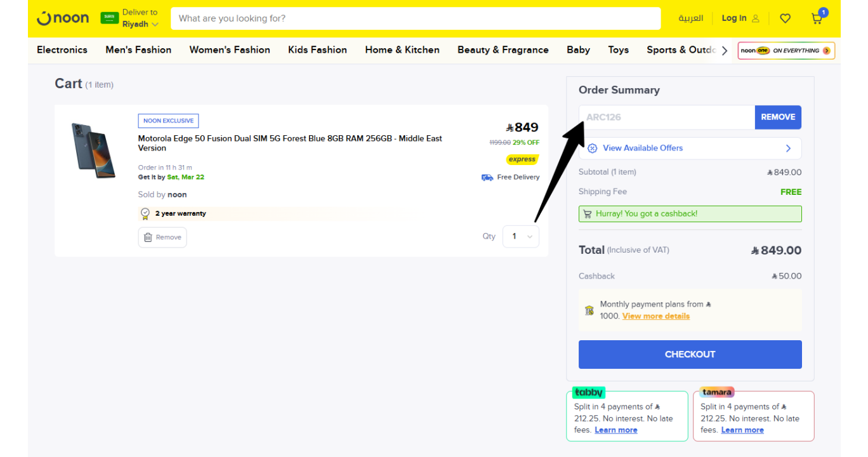
Task: Click the warranty badge icon
Action: pos(145,213)
